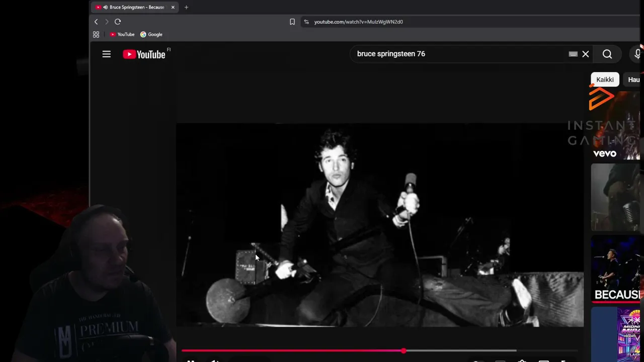The width and height of the screenshot is (644, 362).
Task: Open the Google bookmark in bookmarks bar
Action: pos(151,34)
